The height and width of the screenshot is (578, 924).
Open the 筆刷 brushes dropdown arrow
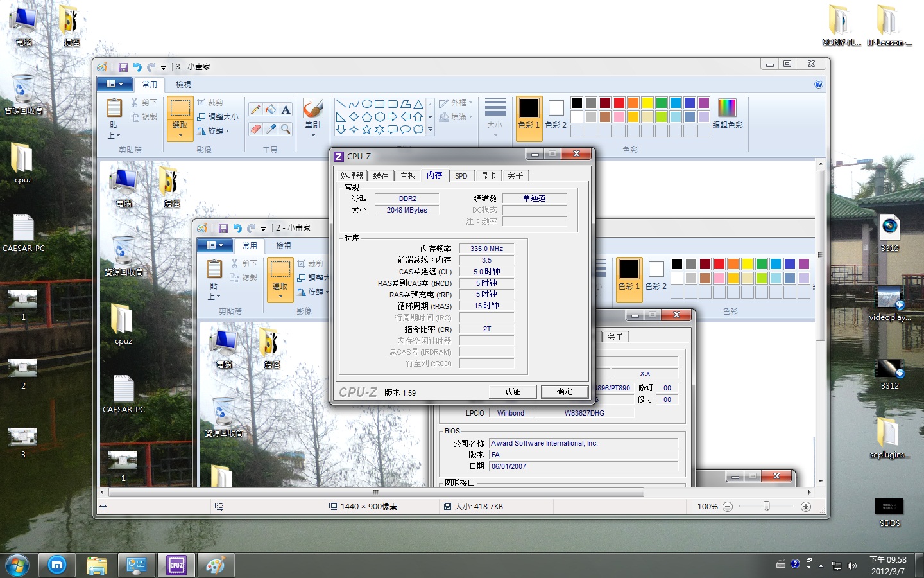(312, 136)
